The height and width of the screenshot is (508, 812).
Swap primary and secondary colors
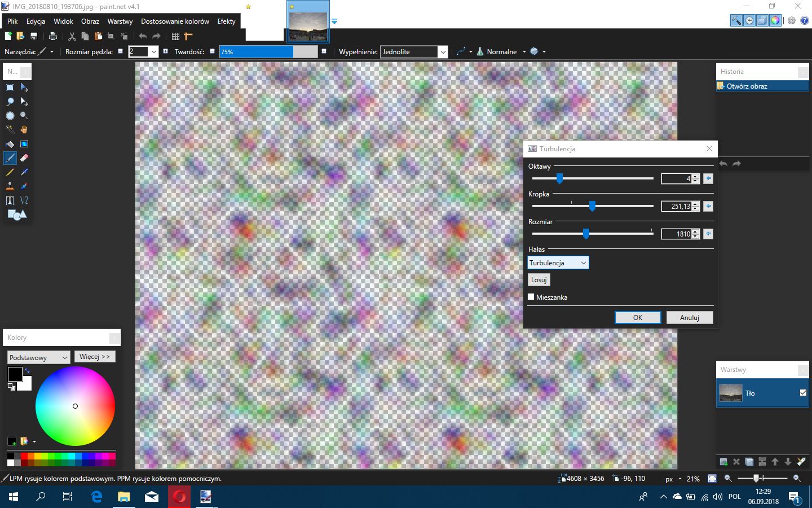point(27,370)
